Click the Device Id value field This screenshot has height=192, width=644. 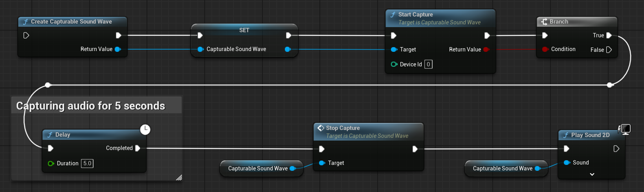tap(428, 64)
